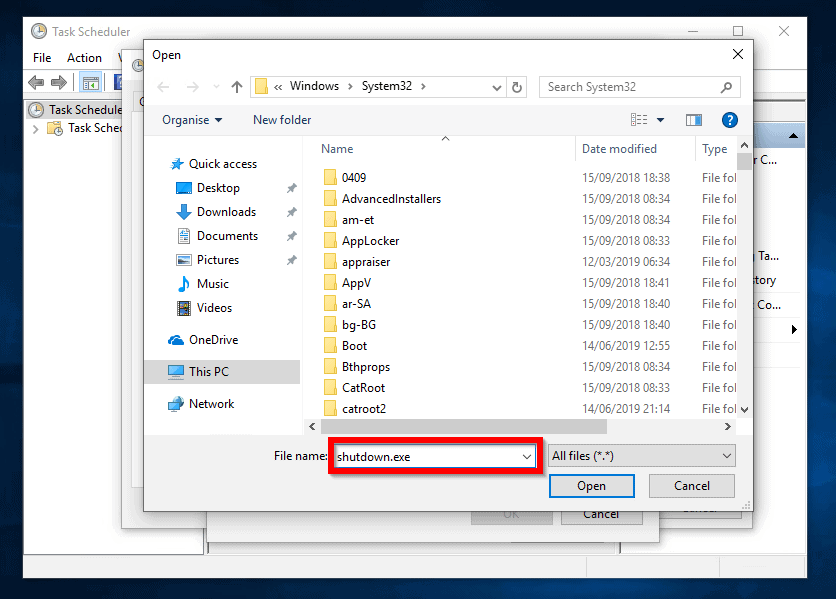836x599 pixels.
Task: Sort files by Date modified column
Action: pos(620,149)
